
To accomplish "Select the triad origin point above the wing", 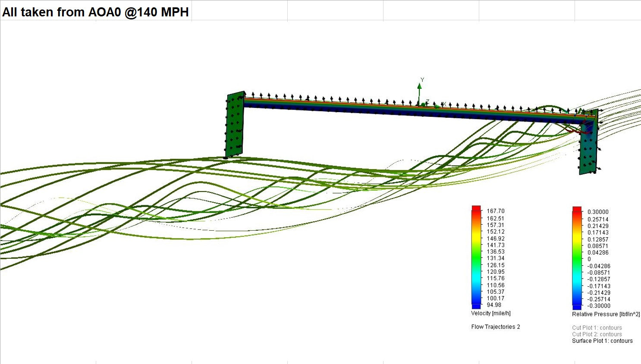I will coord(419,105).
